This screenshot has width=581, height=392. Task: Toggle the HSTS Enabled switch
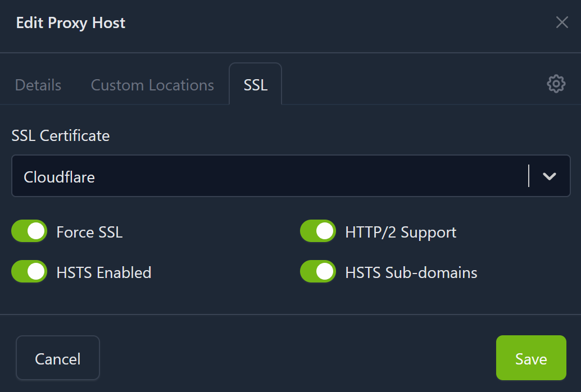[29, 271]
